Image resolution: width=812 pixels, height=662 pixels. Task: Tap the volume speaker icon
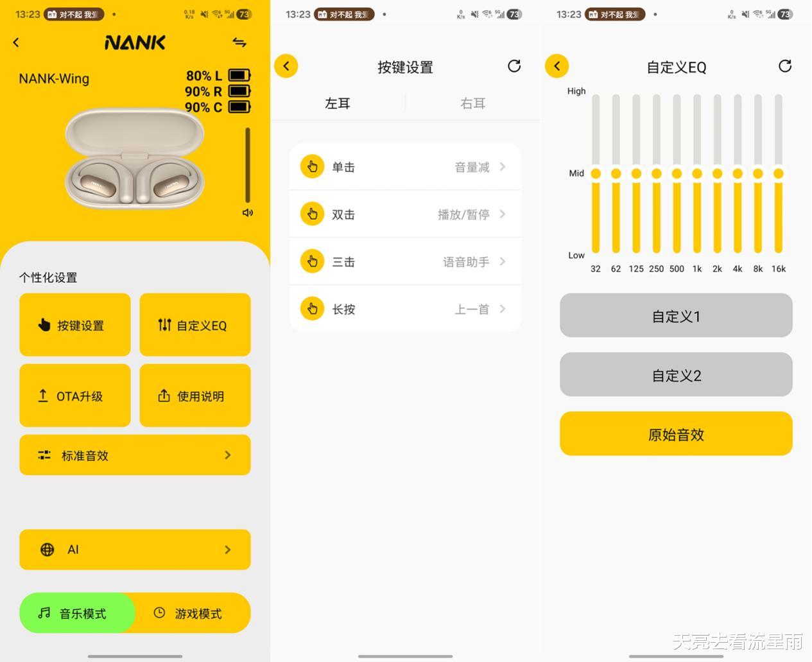pyautogui.click(x=247, y=213)
